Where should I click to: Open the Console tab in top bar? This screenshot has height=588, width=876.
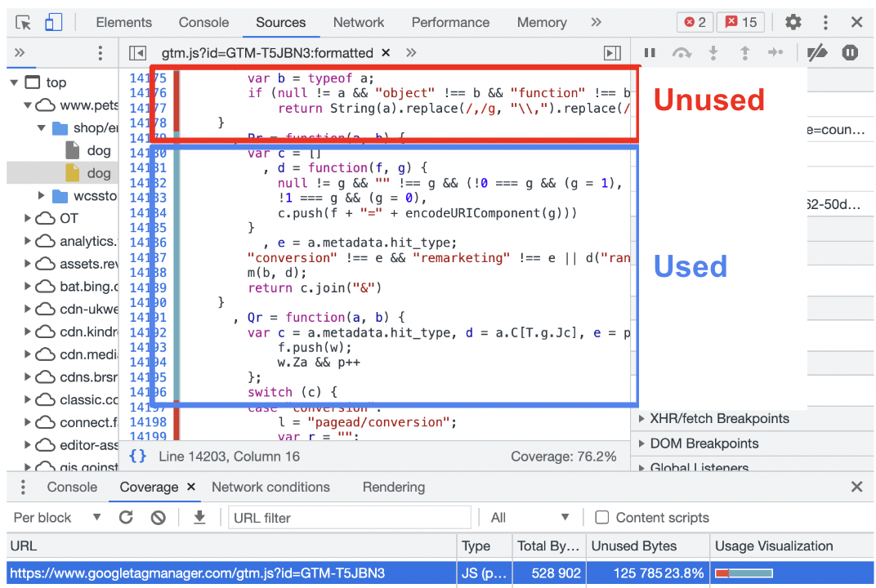(203, 22)
